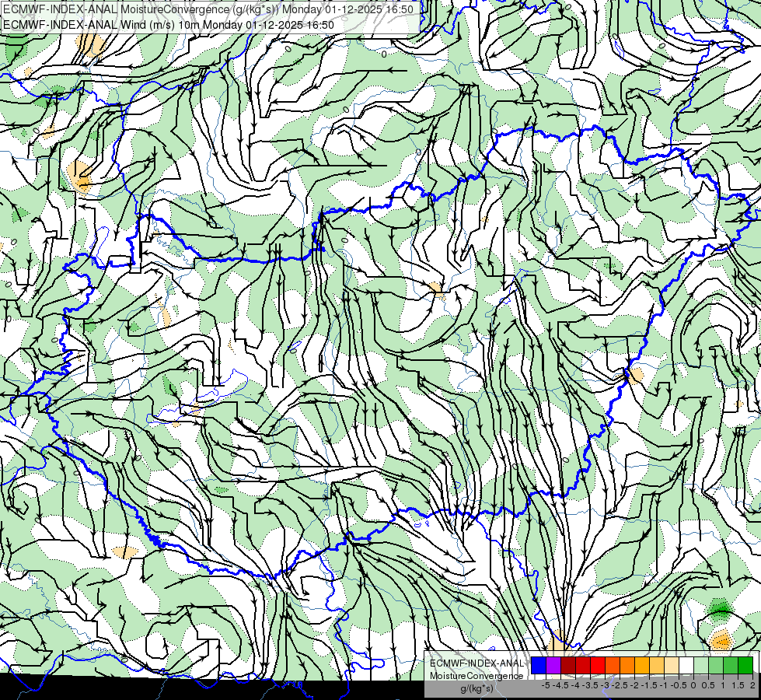Click the -2 legend tick value
761x700 pixels.
pos(634,685)
